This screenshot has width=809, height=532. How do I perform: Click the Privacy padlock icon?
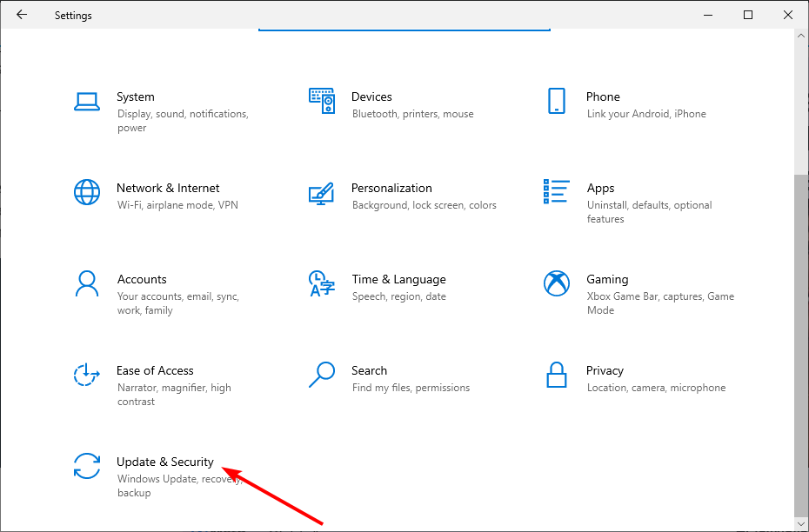(x=556, y=375)
